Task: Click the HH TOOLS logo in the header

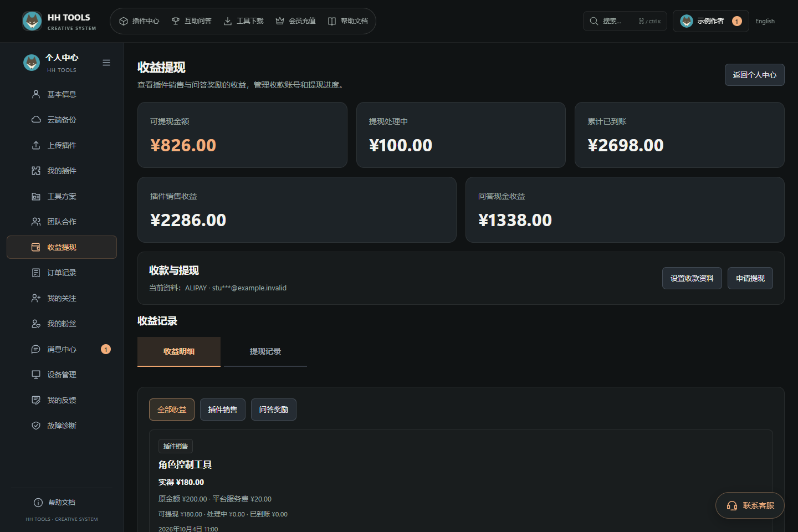Action: (x=59, y=21)
